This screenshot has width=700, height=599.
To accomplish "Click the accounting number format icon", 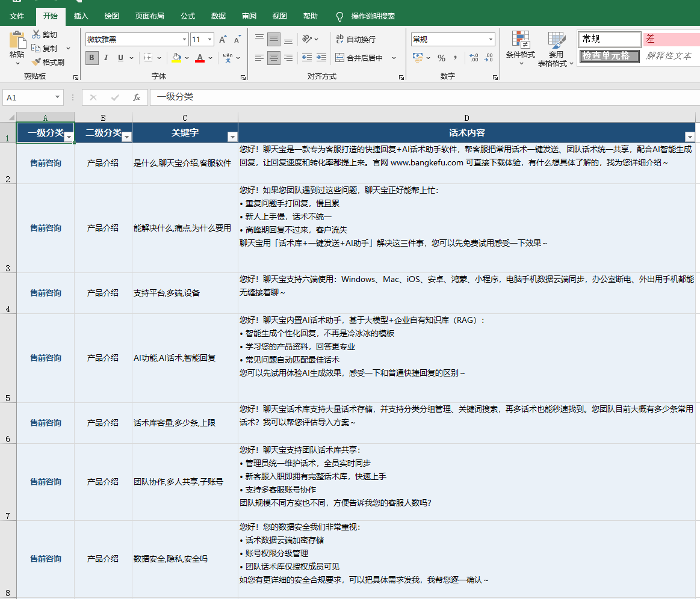I will click(417, 58).
